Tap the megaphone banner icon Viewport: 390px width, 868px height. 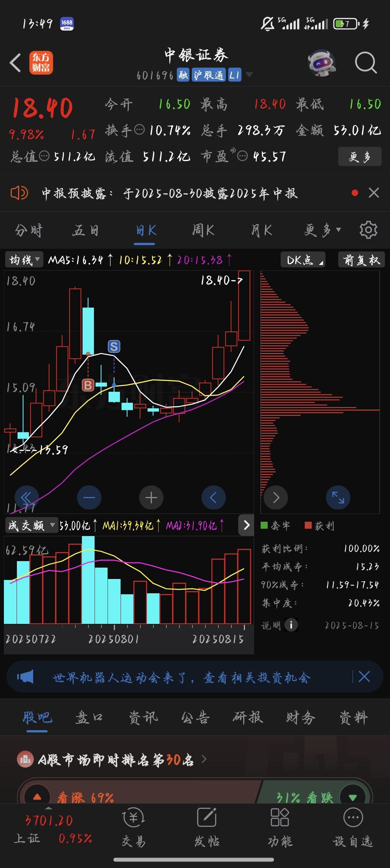(25, 677)
